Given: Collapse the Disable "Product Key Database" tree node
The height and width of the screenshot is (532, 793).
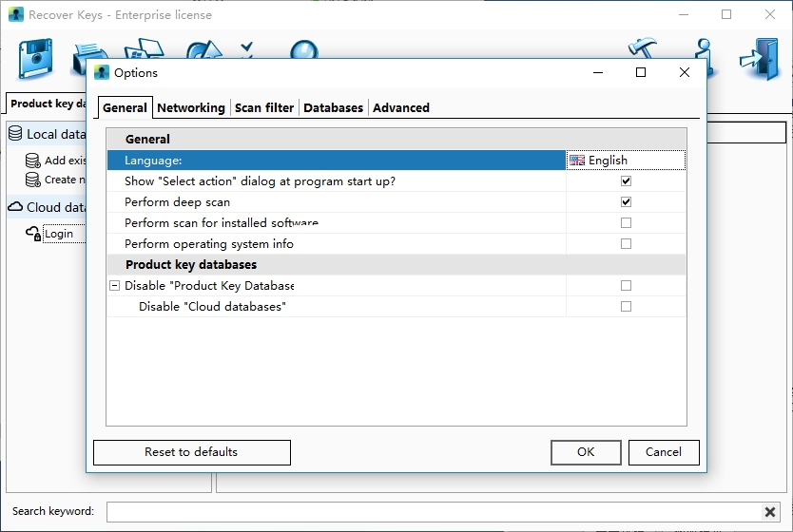Looking at the screenshot, I should point(115,285).
